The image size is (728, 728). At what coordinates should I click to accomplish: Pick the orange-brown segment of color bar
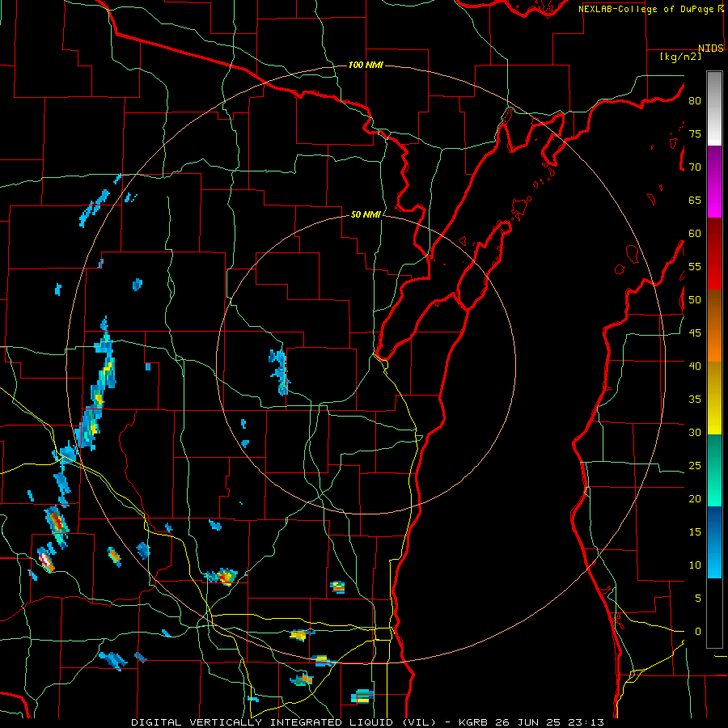click(x=714, y=326)
